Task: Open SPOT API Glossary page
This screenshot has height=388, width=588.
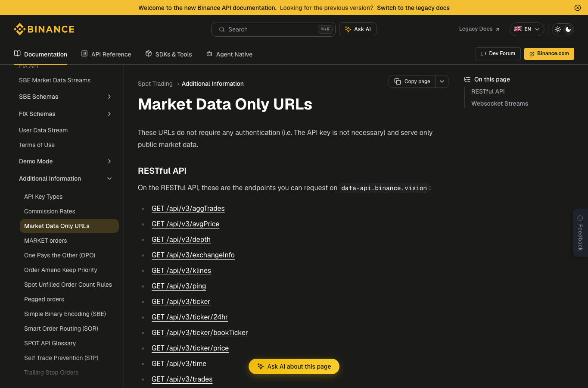Action: 50,343
